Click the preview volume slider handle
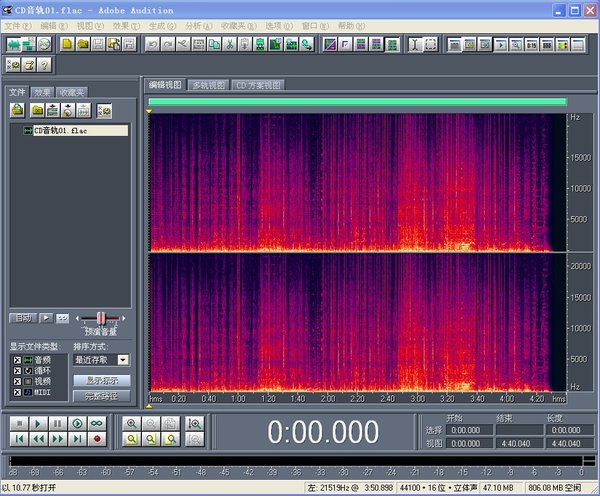Image resolution: width=600 pixels, height=496 pixels. point(101,318)
